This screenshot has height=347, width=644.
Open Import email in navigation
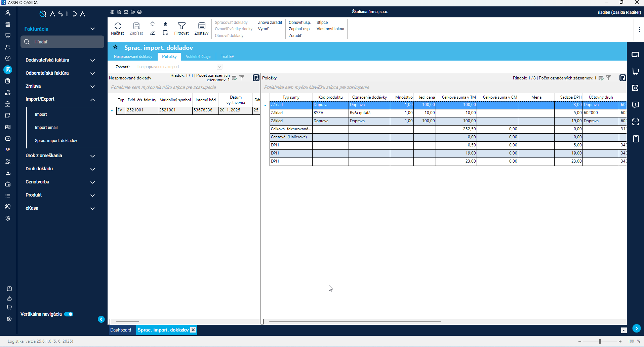coord(46,128)
